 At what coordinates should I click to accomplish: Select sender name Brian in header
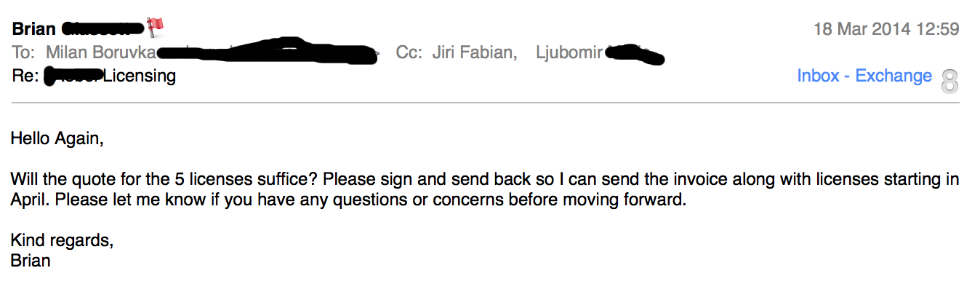point(34,30)
